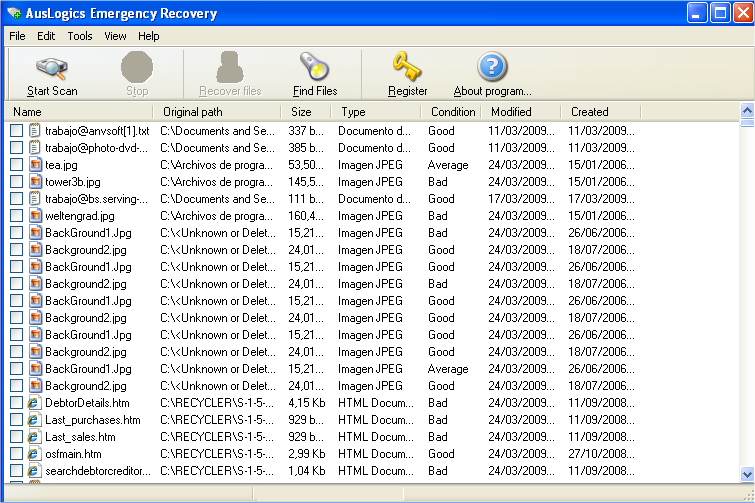
Task: Click the scrollbar down arrow
Action: 747,474
